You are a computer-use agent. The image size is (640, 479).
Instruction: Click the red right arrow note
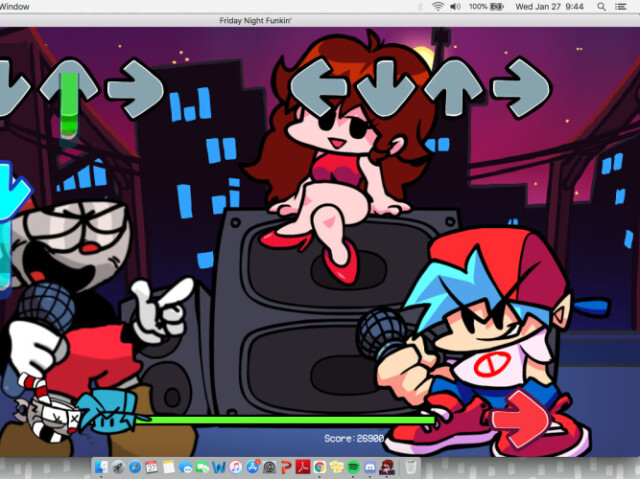tap(520, 422)
